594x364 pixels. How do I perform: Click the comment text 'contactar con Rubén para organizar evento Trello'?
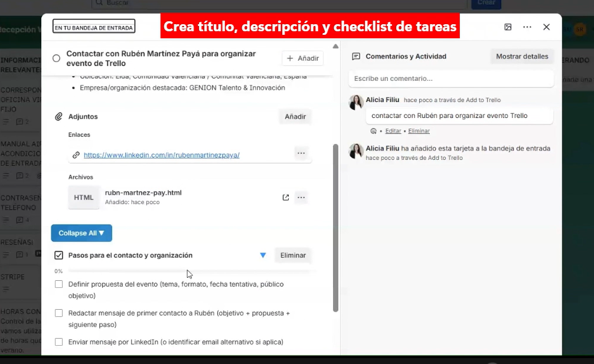click(449, 116)
